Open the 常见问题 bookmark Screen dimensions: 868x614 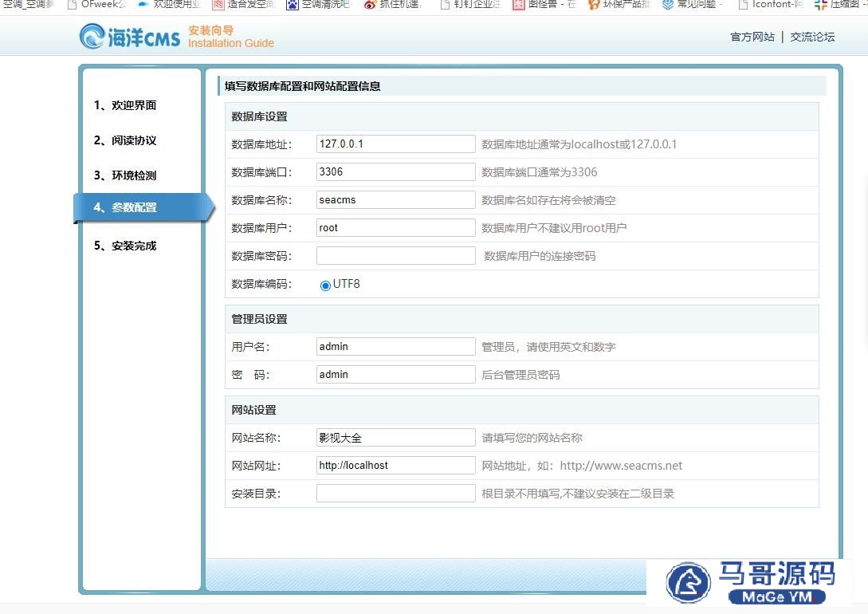(693, 5)
